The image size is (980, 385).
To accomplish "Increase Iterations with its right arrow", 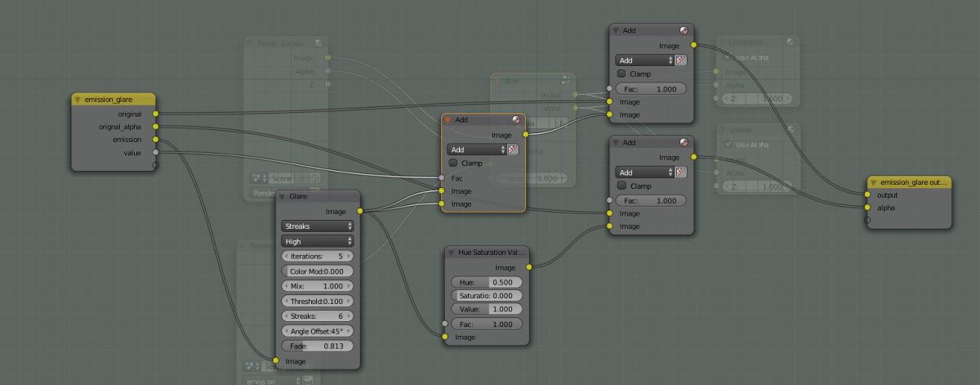I will click(x=350, y=256).
